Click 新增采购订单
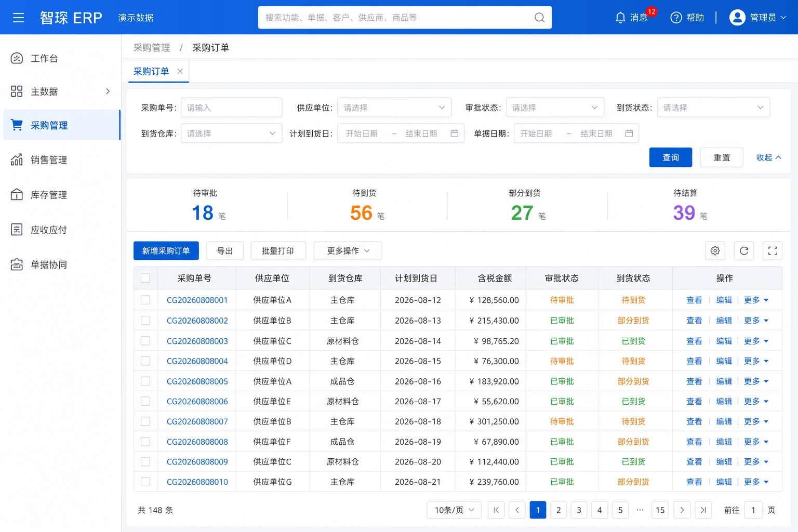Image resolution: width=798 pixels, height=532 pixels. pyautogui.click(x=166, y=251)
